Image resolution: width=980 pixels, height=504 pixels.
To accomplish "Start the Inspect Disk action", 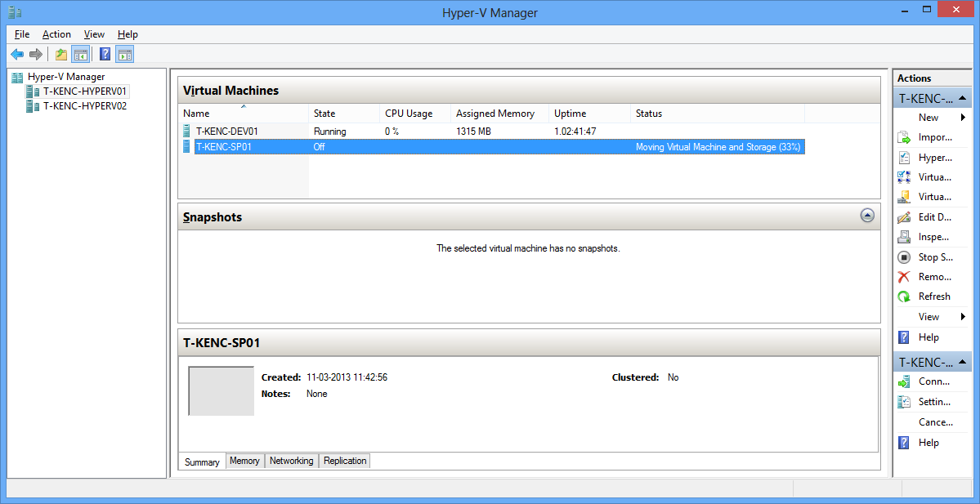I will (x=933, y=236).
